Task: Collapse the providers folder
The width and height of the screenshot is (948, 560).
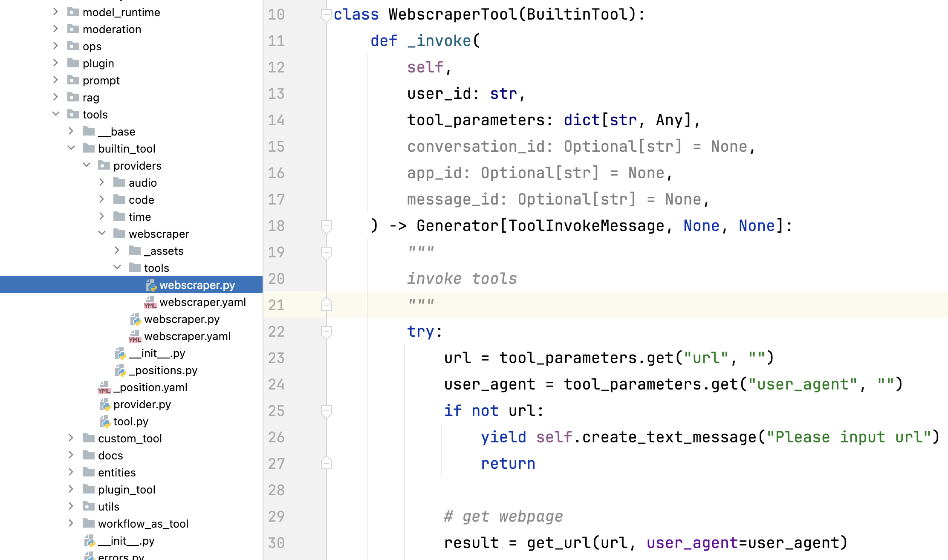Action: tap(87, 165)
